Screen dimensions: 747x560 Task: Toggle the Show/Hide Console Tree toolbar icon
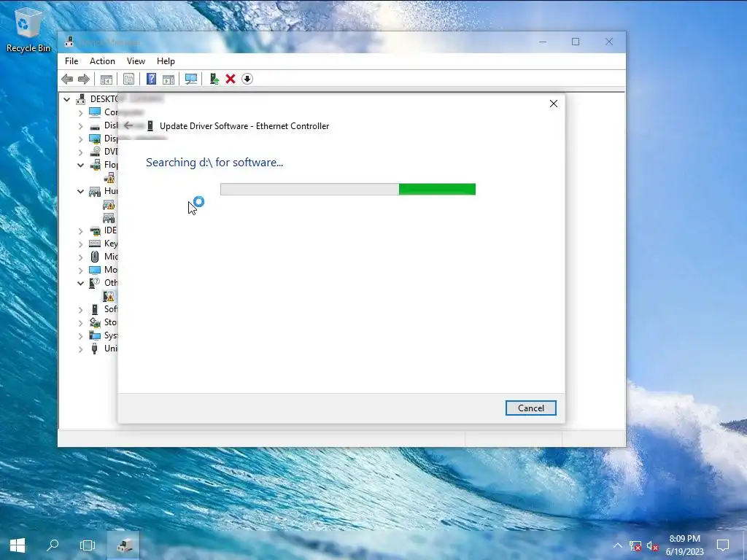coord(107,79)
